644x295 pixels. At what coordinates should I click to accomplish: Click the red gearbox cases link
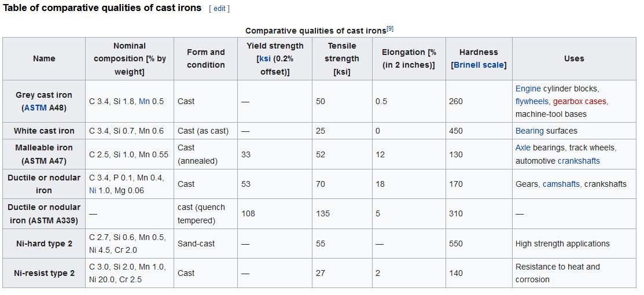coord(579,101)
